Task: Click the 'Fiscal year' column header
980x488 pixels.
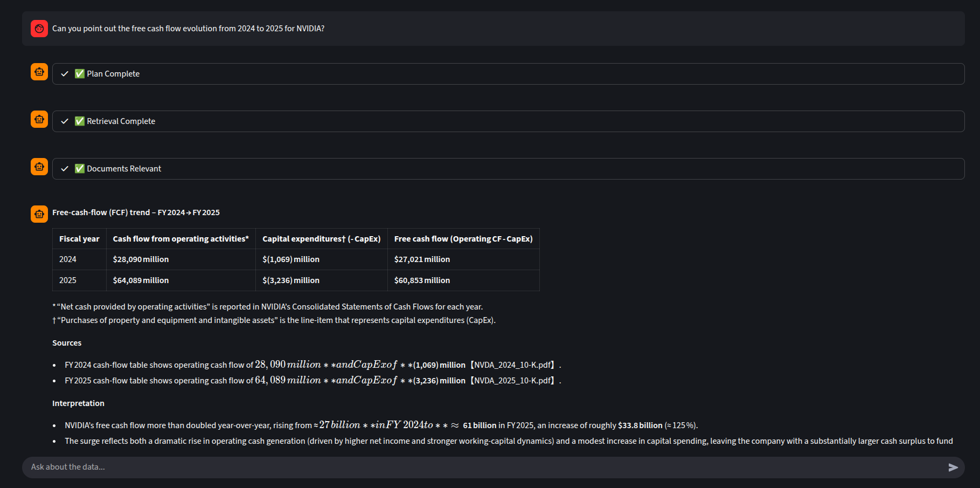Action: click(79, 239)
